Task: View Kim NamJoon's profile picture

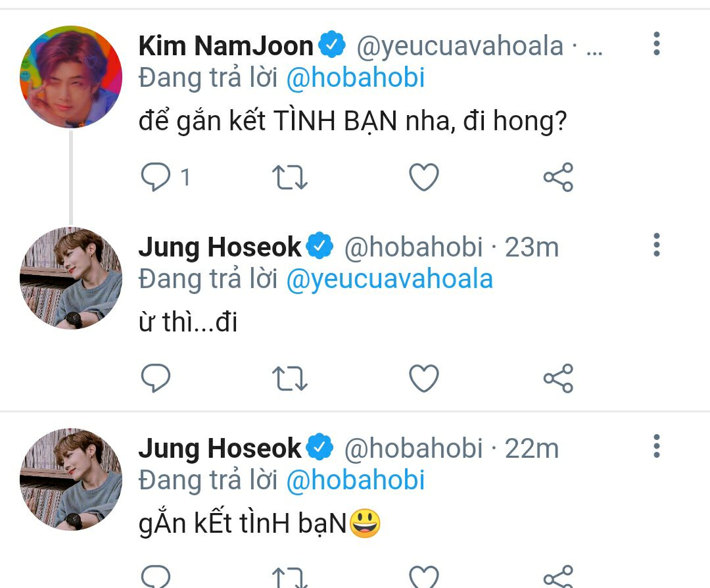Action: point(70,76)
